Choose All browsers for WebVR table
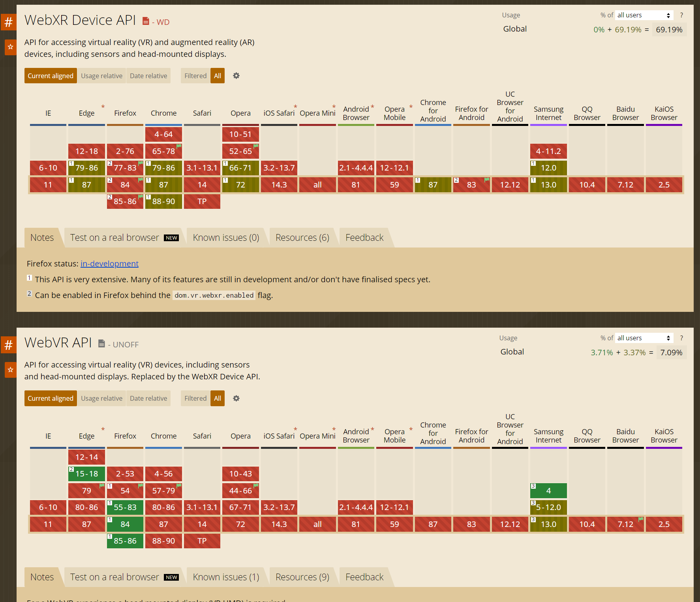This screenshot has height=602, width=700. pos(218,398)
